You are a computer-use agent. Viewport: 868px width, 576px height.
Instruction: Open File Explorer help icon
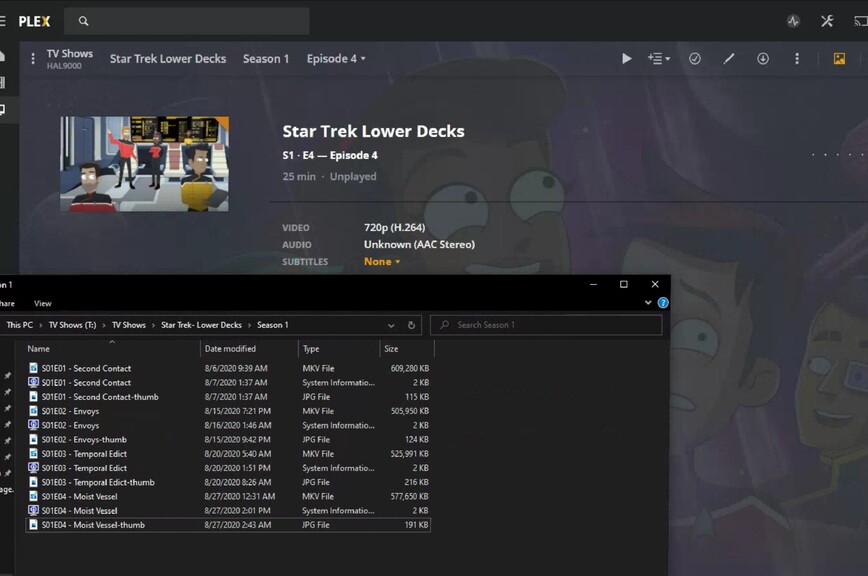click(x=663, y=303)
